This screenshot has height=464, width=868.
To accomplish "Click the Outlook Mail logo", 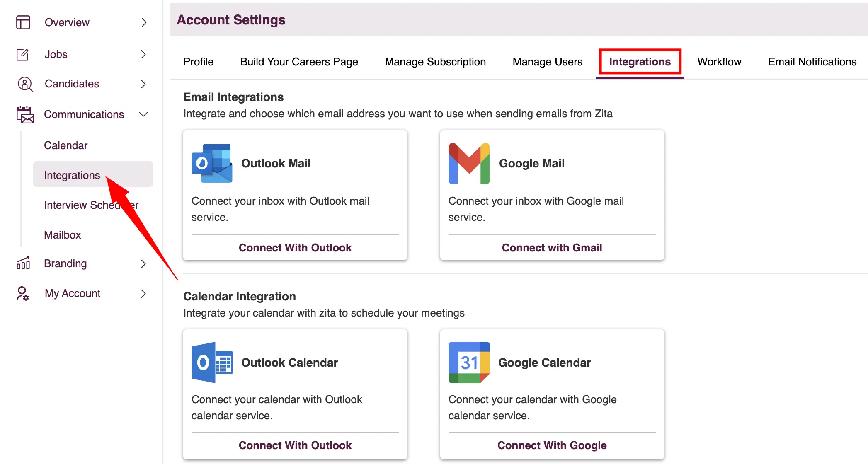I will tap(212, 163).
